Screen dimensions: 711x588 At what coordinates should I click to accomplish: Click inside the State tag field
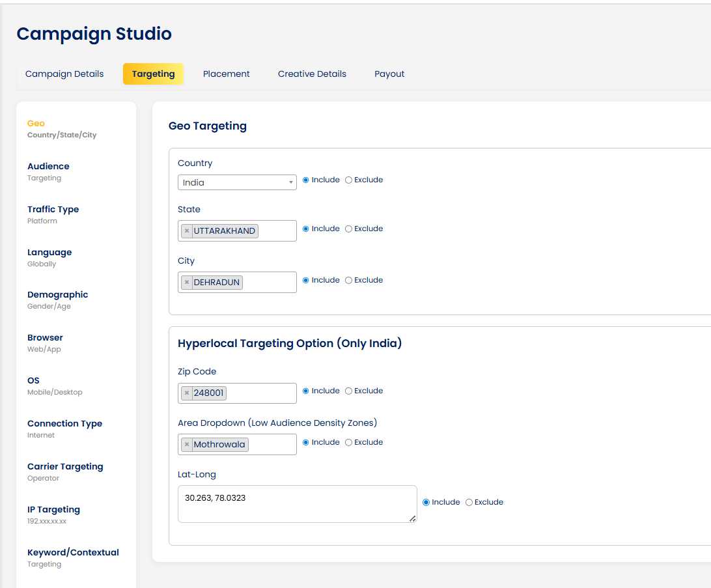237,231
